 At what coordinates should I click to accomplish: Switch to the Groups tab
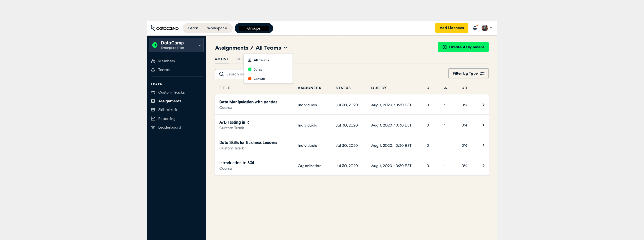point(254,28)
